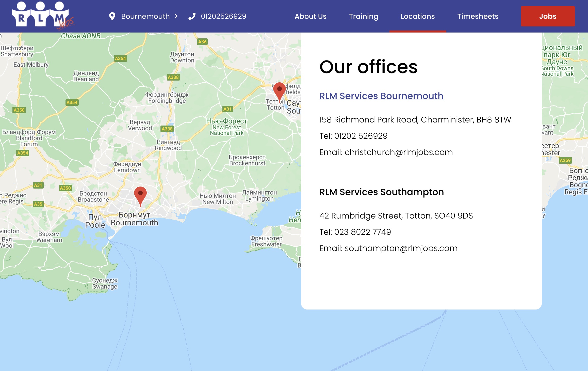Switch to the Locations tab

point(418,16)
